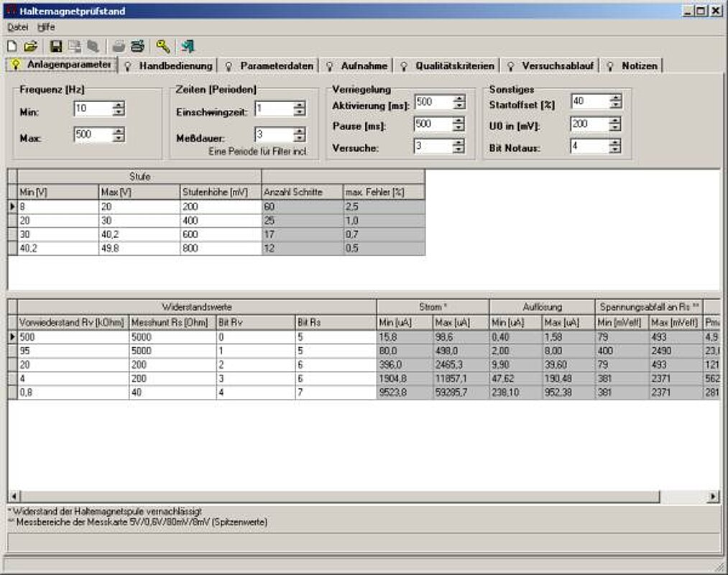Viewport: 728px width, 575px height.
Task: Click the active printer setup icon
Action: point(137,46)
